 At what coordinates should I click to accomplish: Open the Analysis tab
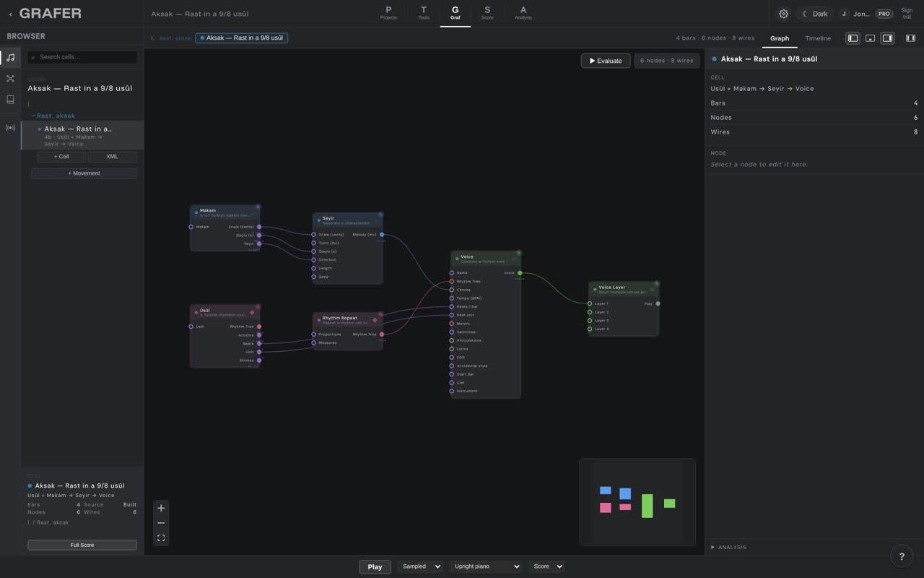pyautogui.click(x=523, y=14)
